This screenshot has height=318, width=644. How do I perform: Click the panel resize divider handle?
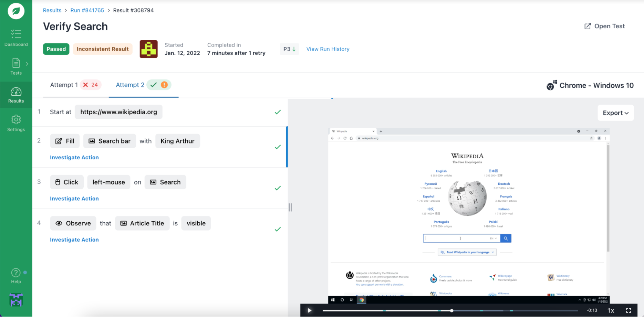(290, 207)
